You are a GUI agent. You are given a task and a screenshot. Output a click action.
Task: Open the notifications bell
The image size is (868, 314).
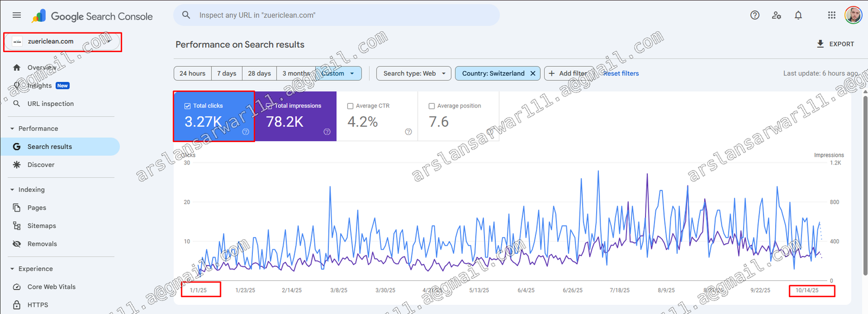click(798, 15)
